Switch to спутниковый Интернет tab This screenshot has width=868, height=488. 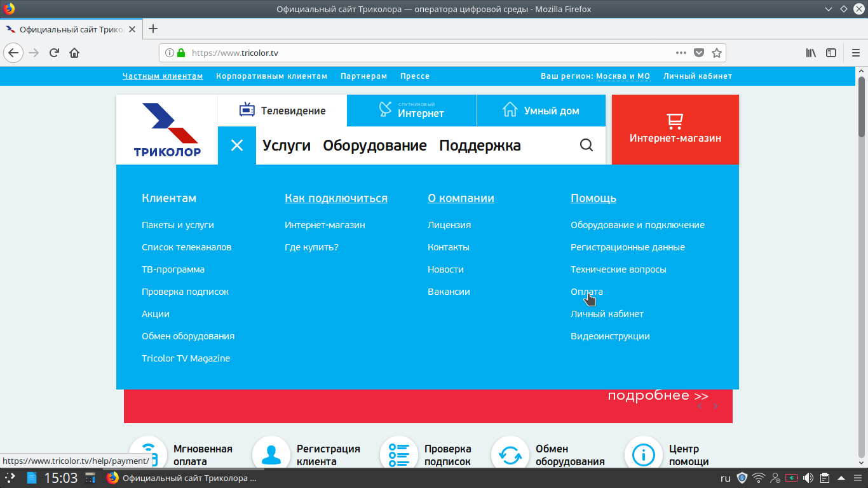(x=412, y=111)
